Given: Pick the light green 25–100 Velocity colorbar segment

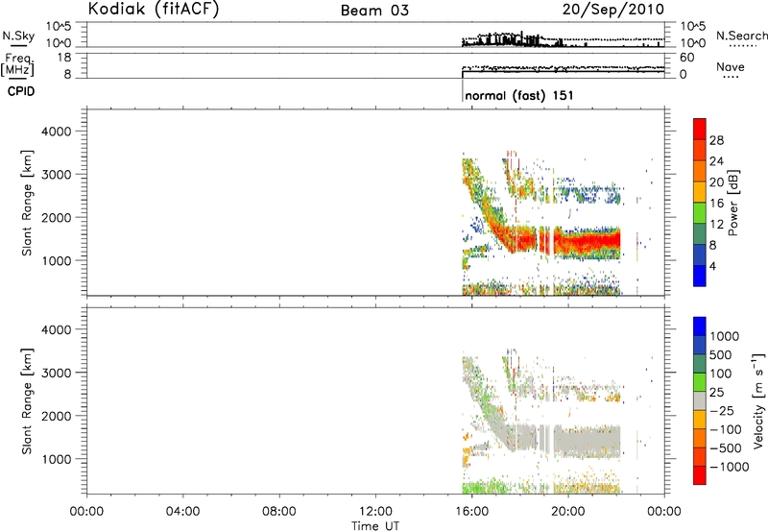Looking at the screenshot, I should [x=700, y=382].
